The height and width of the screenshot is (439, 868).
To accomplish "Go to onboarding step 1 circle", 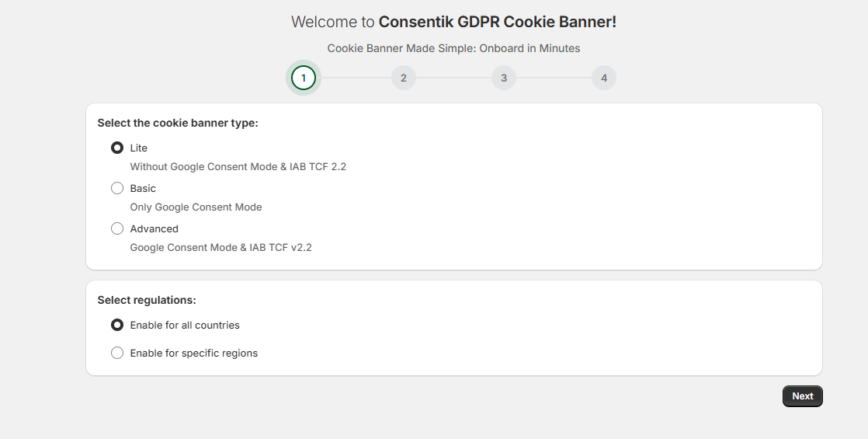I will point(304,78).
